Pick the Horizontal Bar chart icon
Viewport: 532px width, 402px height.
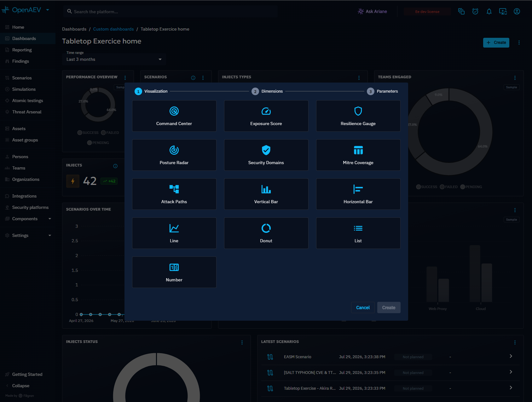pos(358,189)
